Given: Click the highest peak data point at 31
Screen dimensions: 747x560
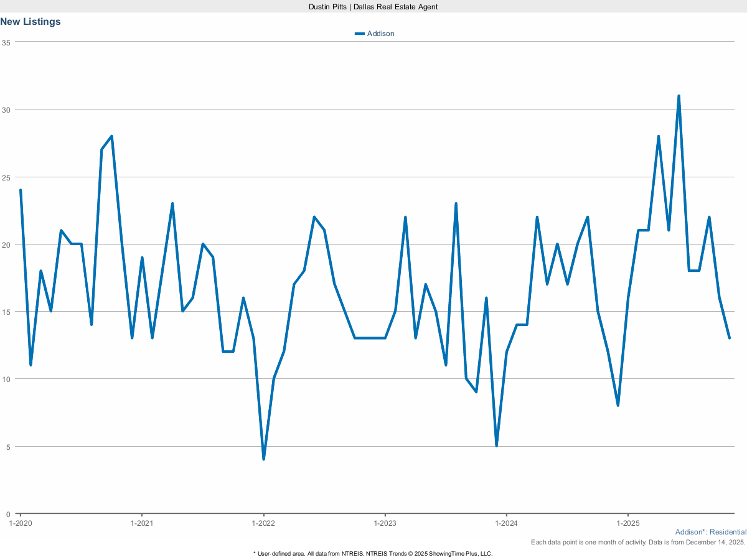Looking at the screenshot, I should pos(679,96).
